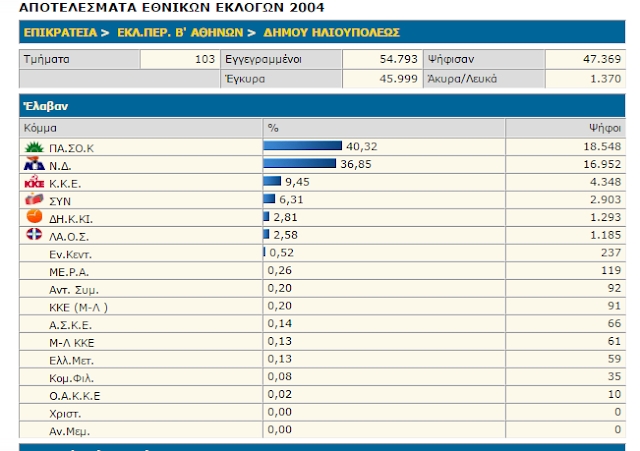The height and width of the screenshot is (451, 640).
Task: Click the ΣΥΝ vote count 2.903
Action: click(606, 200)
